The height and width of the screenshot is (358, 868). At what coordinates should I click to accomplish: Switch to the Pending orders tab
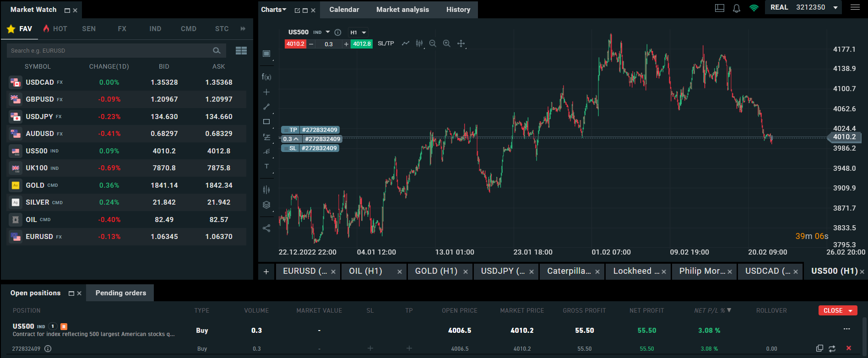point(121,293)
